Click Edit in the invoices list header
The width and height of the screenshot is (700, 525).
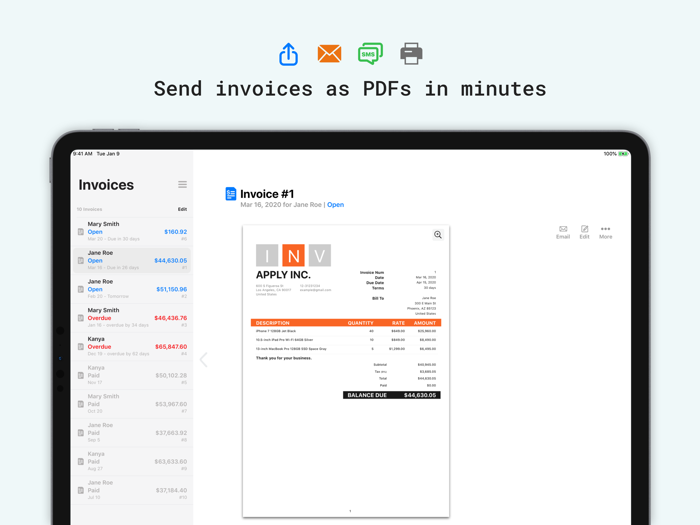click(182, 209)
